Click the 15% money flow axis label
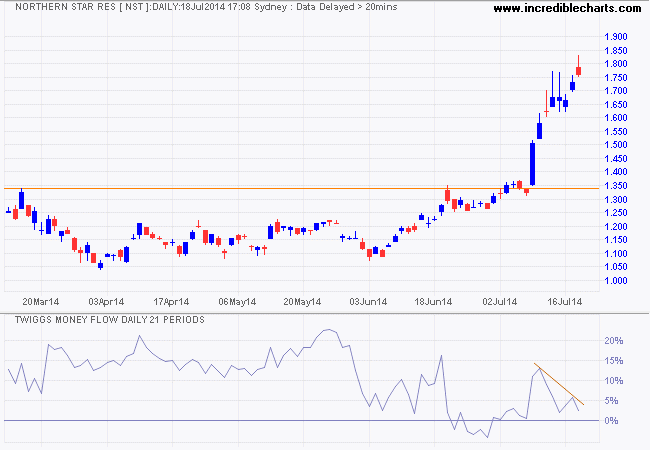650x450 pixels. coord(614,360)
